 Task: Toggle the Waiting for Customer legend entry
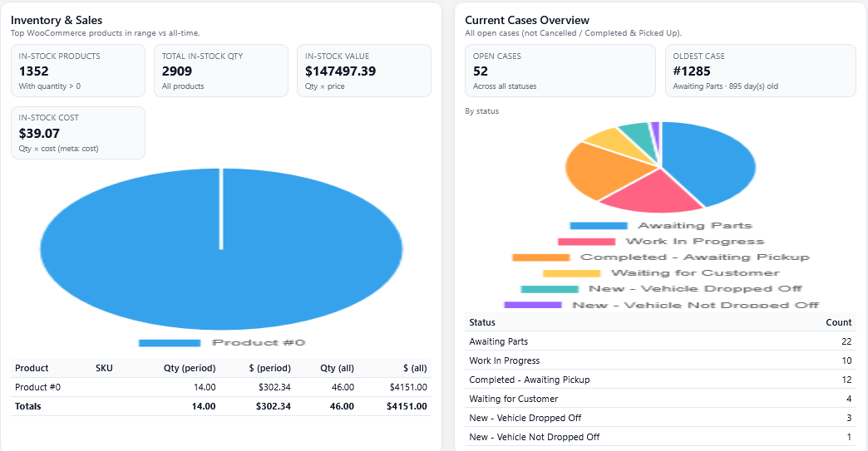click(x=694, y=273)
